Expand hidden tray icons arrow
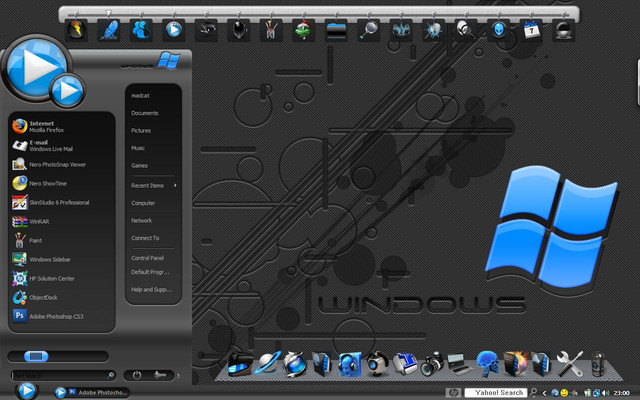Screen dimensions: 640x400 click(544, 393)
